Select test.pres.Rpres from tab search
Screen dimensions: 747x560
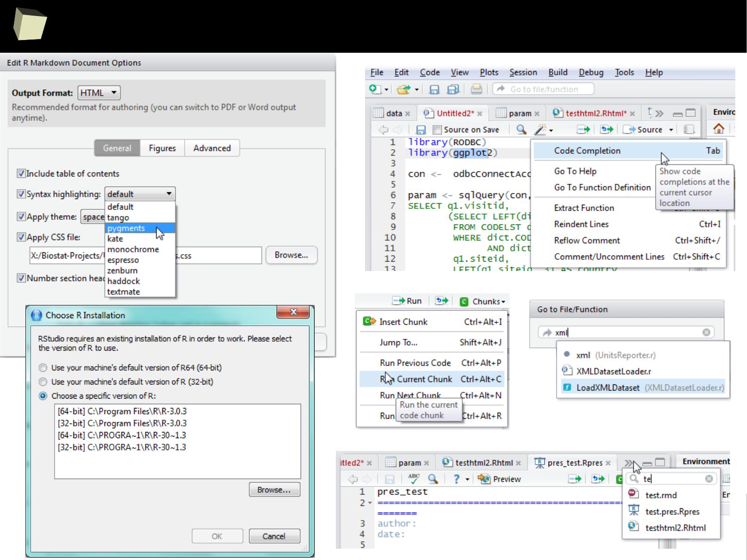[671, 512]
